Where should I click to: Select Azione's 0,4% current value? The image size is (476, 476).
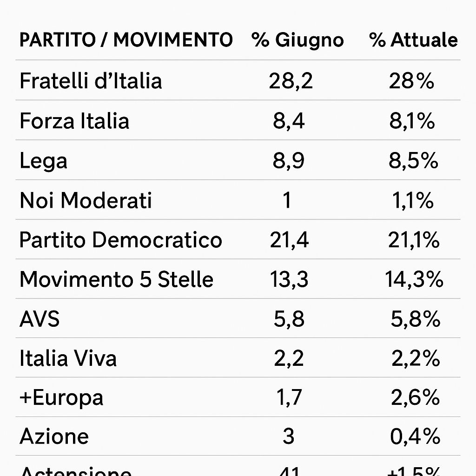pos(415,436)
